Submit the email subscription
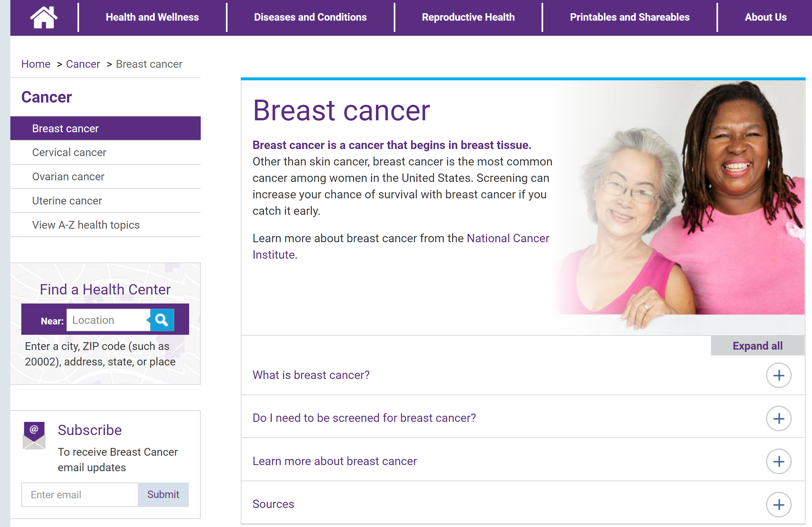This screenshot has width=812, height=527. [163, 494]
